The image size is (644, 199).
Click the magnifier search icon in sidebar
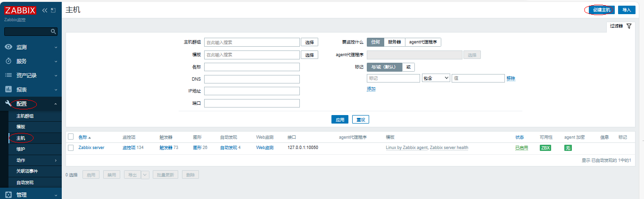(53, 32)
